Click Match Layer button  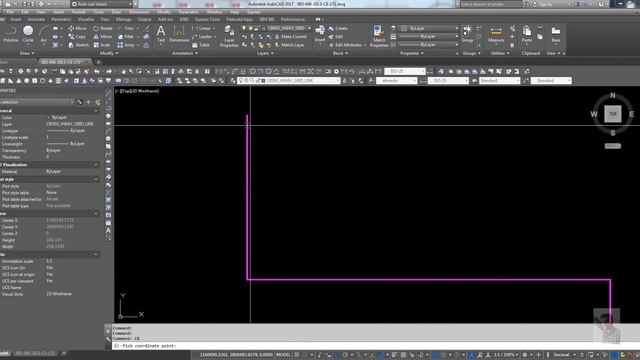289,45
